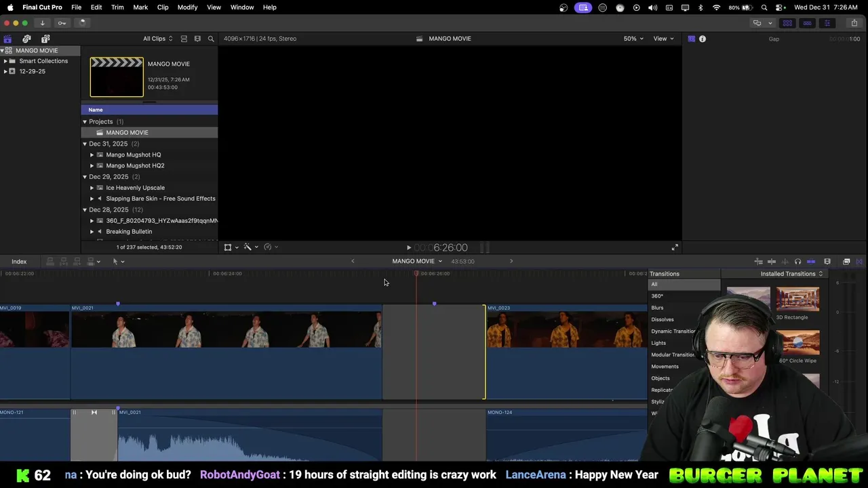Screen dimensions: 868x488
Task: Switch inspector to video tab icon
Action: coord(691,39)
